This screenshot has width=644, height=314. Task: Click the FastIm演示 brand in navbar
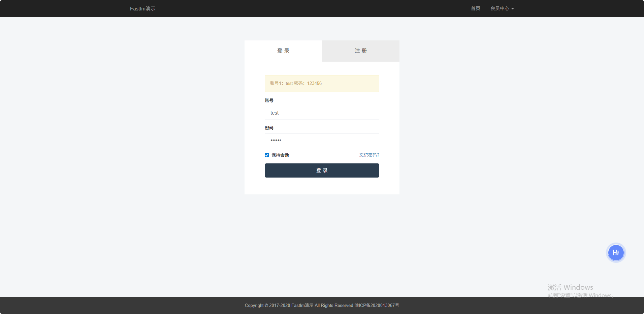(x=142, y=8)
